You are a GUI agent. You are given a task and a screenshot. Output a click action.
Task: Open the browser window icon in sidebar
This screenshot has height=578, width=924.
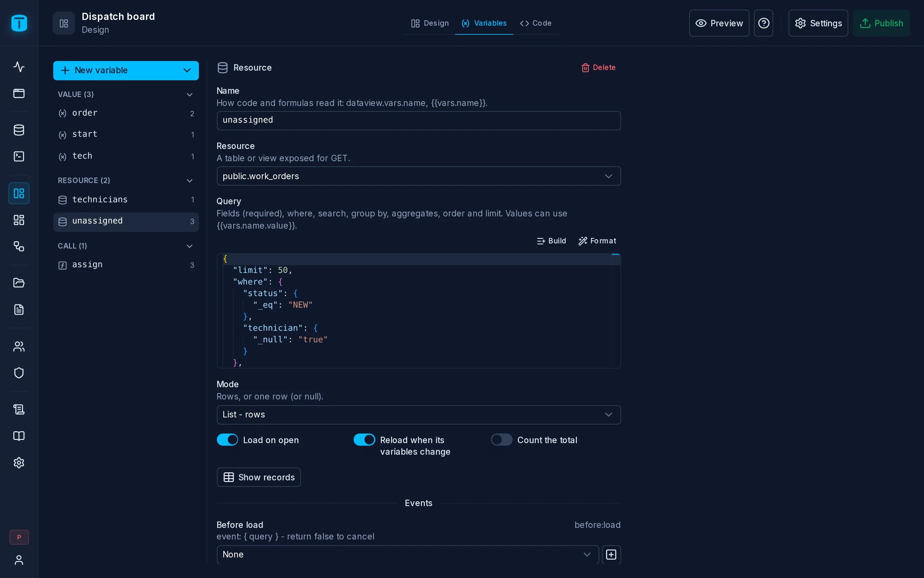coord(19,93)
